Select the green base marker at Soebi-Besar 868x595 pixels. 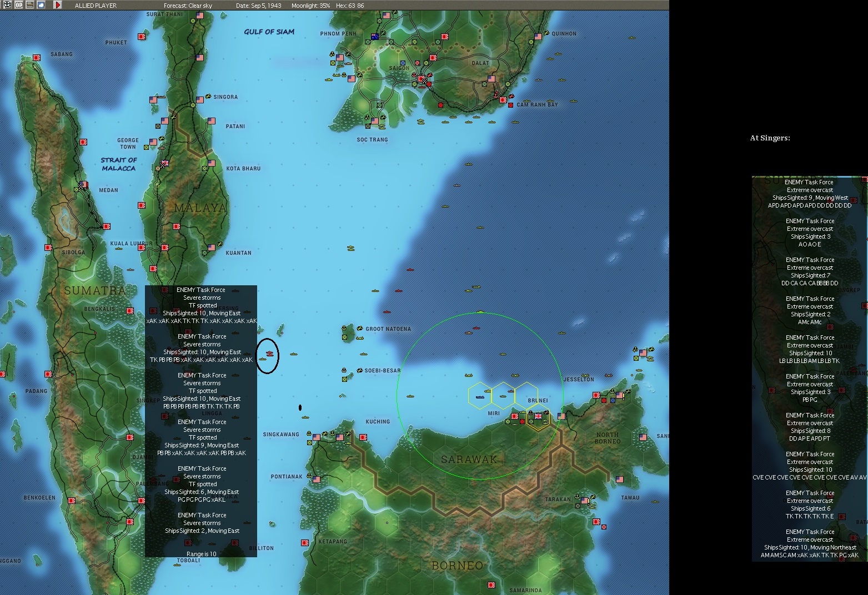[x=344, y=380]
